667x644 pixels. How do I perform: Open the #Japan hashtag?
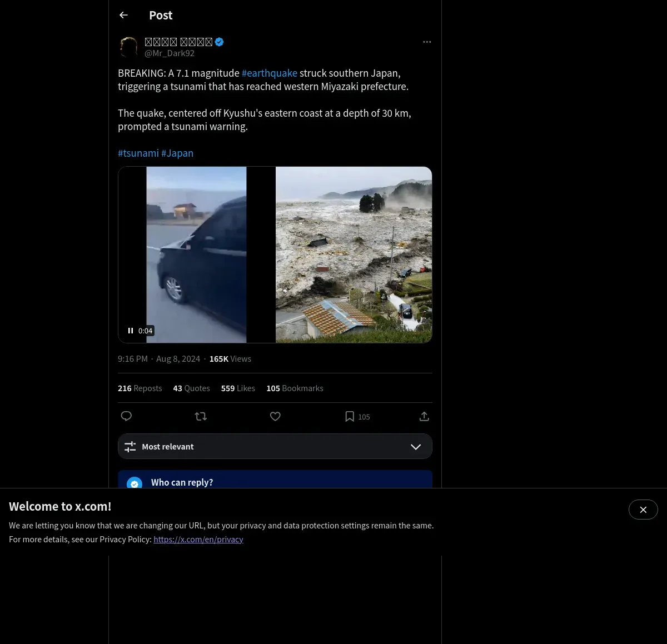pyautogui.click(x=177, y=153)
